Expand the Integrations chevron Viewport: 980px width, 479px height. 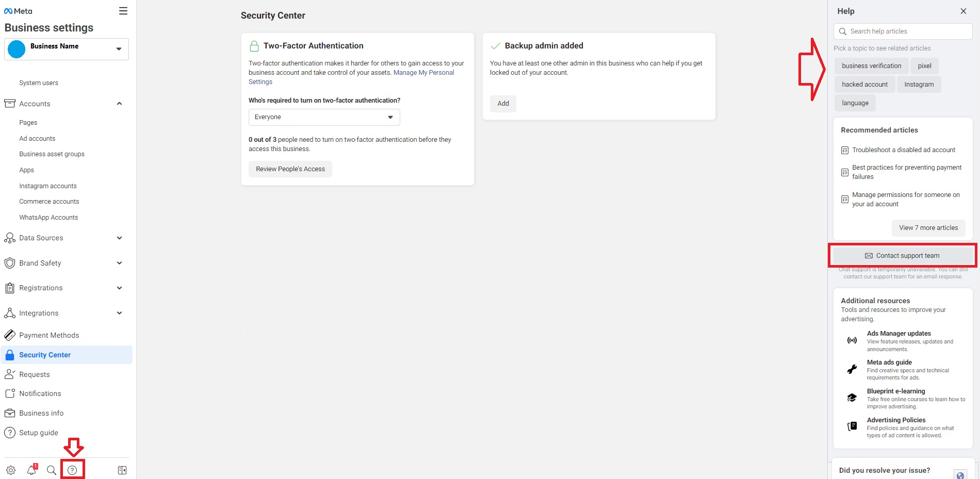[x=119, y=313]
